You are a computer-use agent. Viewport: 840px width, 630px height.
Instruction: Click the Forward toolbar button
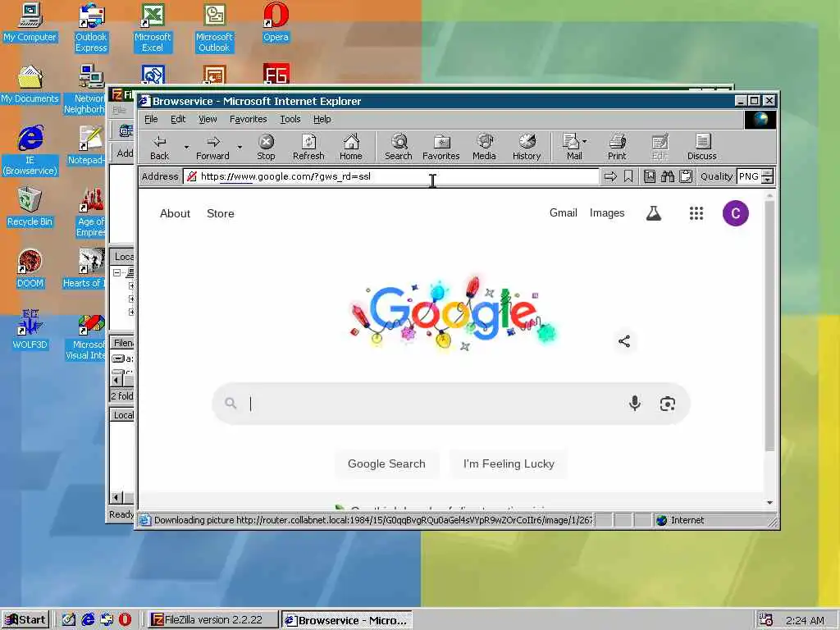pyautogui.click(x=212, y=147)
